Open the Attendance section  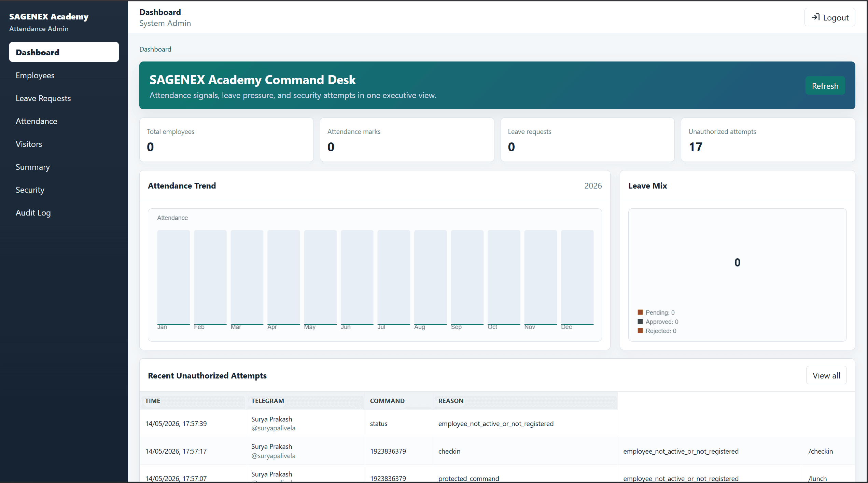coord(64,121)
